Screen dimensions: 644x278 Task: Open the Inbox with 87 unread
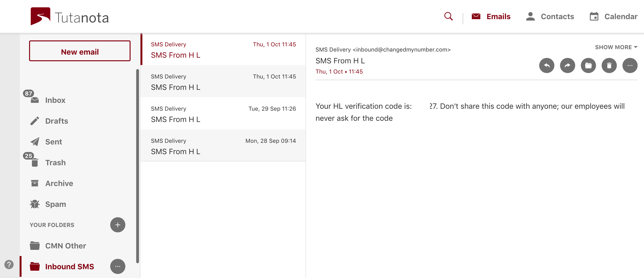pos(55,100)
